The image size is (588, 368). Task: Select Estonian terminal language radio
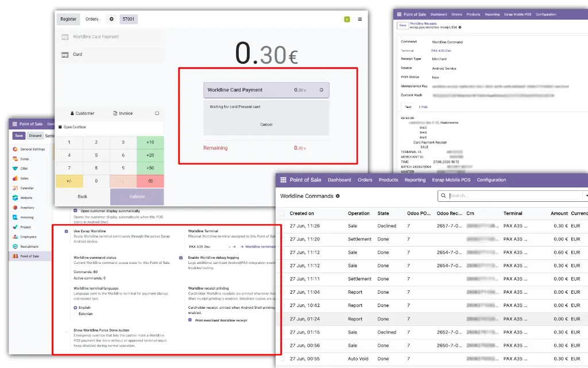(75, 314)
